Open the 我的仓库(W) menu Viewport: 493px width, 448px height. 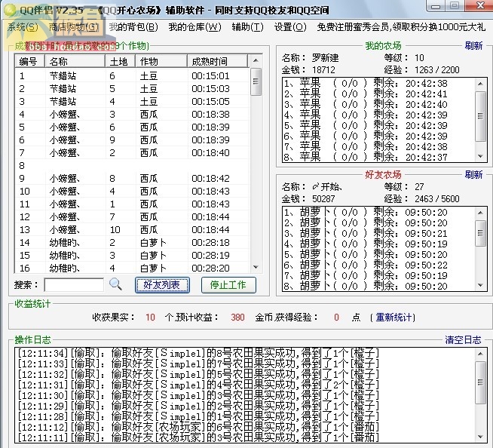click(194, 27)
